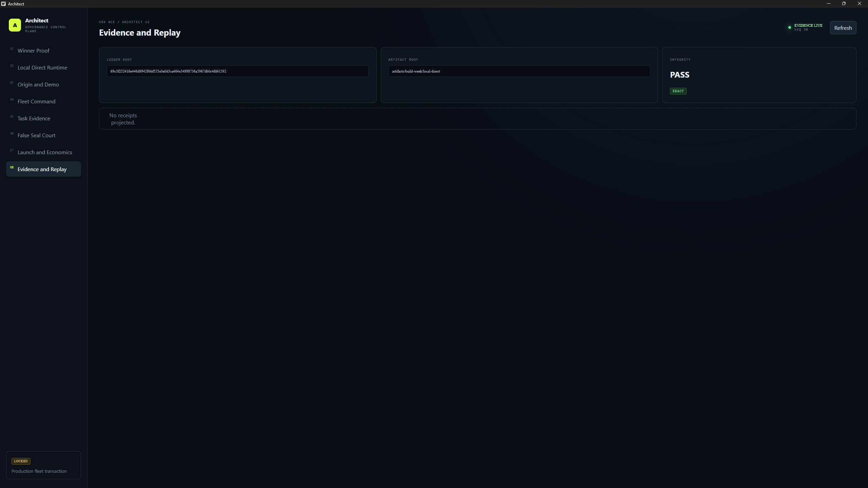Screen dimensions: 868x488
Task: Click the Refresh button
Action: [x=843, y=28]
